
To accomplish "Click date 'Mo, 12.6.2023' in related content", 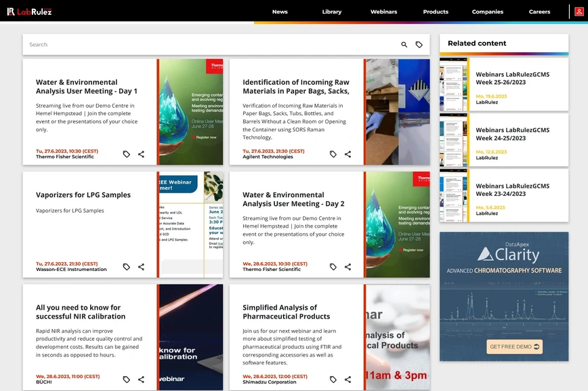I will [491, 152].
